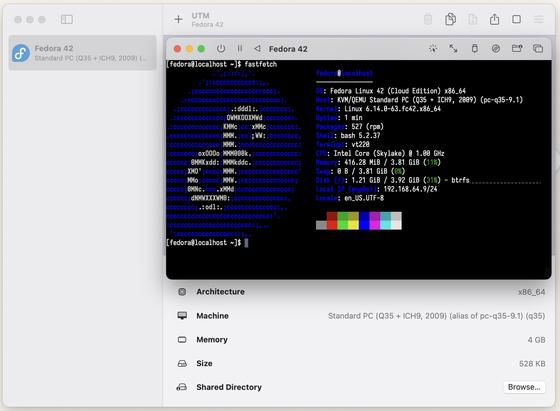This screenshot has width=560, height=411.
Task: Click the 4 GB memory value
Action: [536, 340]
